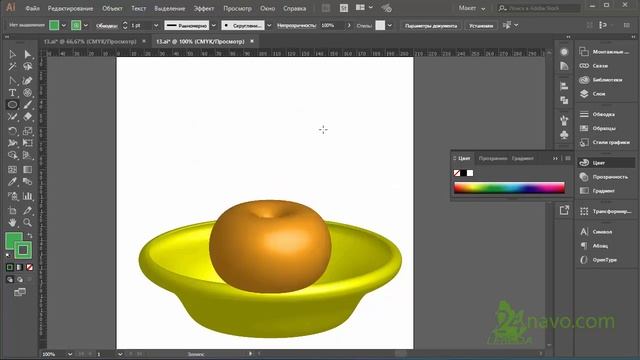Viewport: 640px width, 360px height.
Task: Select the Hand tool
Action: pyautogui.click(x=12, y=222)
